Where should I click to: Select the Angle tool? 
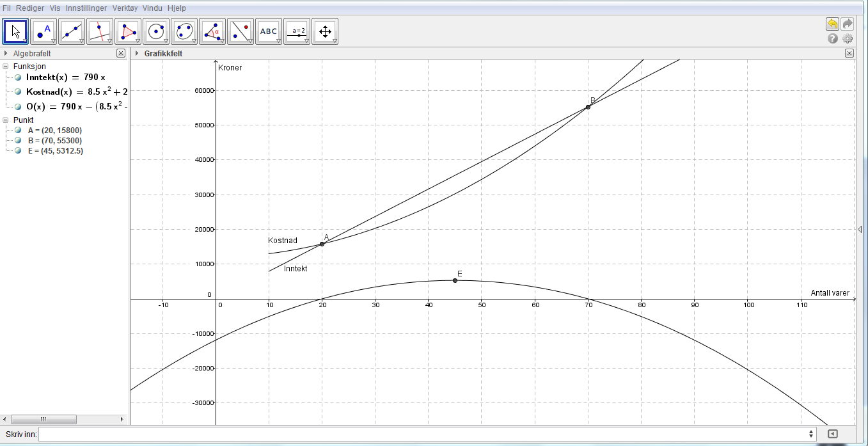point(212,31)
